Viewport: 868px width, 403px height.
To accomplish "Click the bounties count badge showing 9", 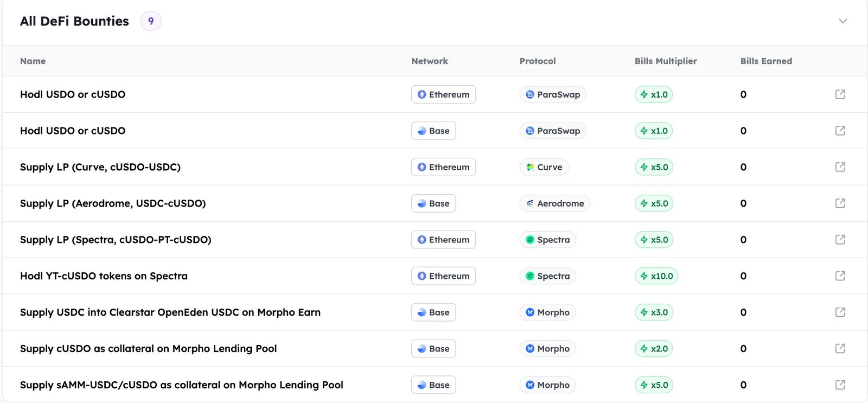I will click(x=151, y=21).
